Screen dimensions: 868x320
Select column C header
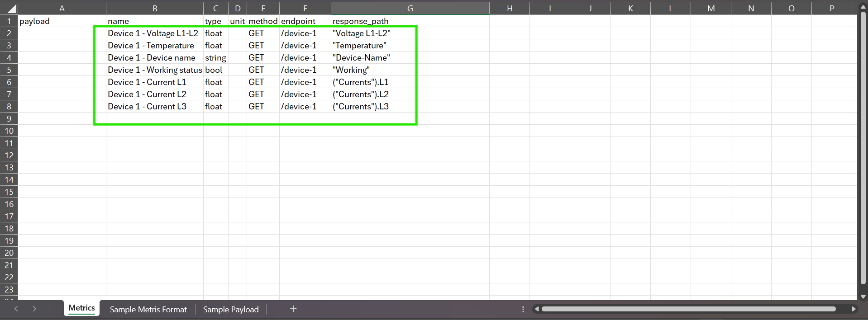coord(216,9)
